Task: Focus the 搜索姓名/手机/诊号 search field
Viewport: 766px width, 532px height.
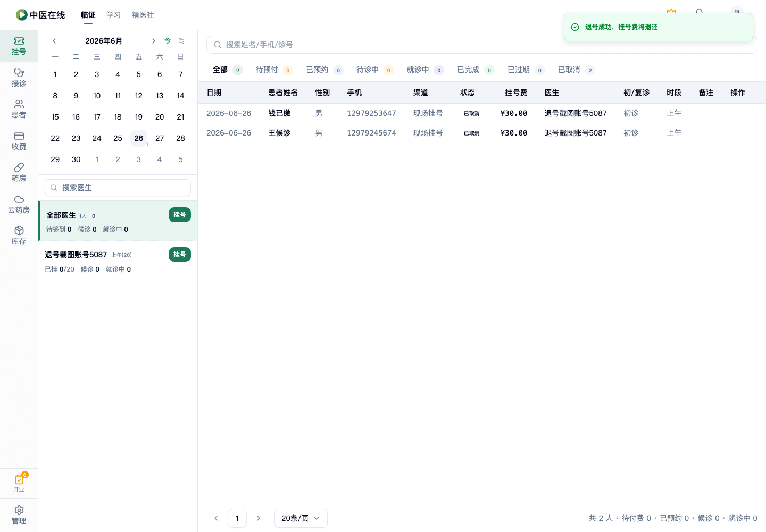Action: pos(482,45)
